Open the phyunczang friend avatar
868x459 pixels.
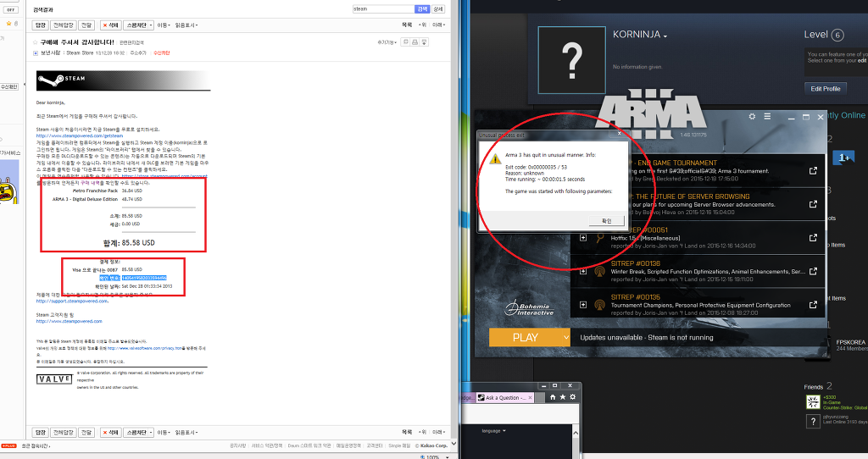pyautogui.click(x=813, y=421)
